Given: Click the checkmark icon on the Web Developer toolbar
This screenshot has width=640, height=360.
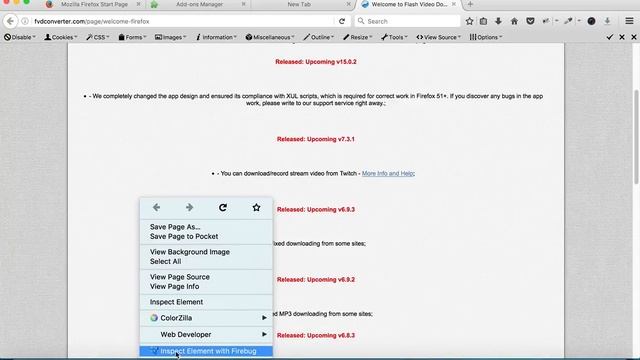Looking at the screenshot, I should point(610,37).
